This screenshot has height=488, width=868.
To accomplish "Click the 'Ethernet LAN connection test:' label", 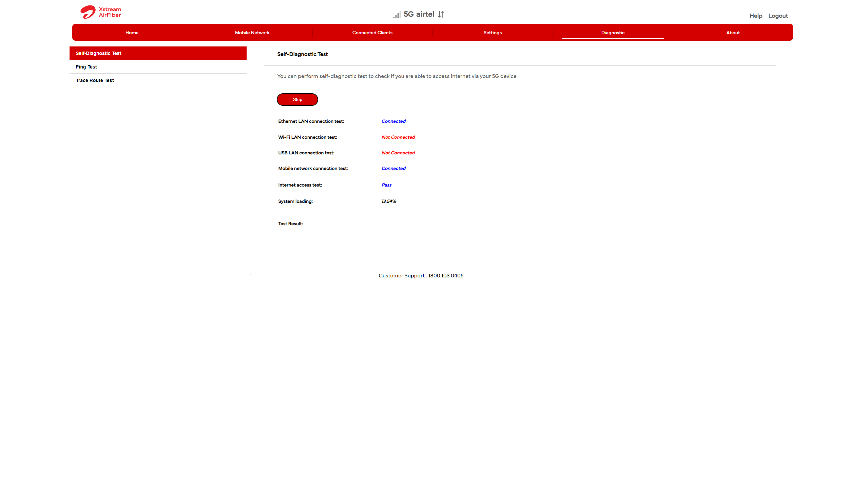I will (311, 121).
